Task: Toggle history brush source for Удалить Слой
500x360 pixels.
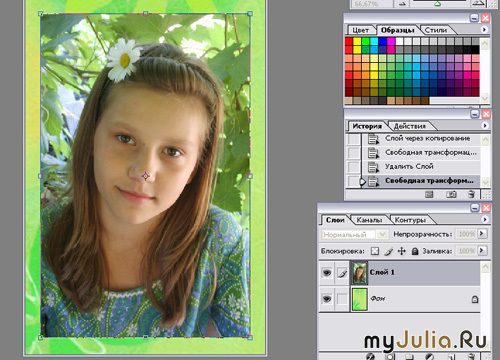Action: [354, 166]
